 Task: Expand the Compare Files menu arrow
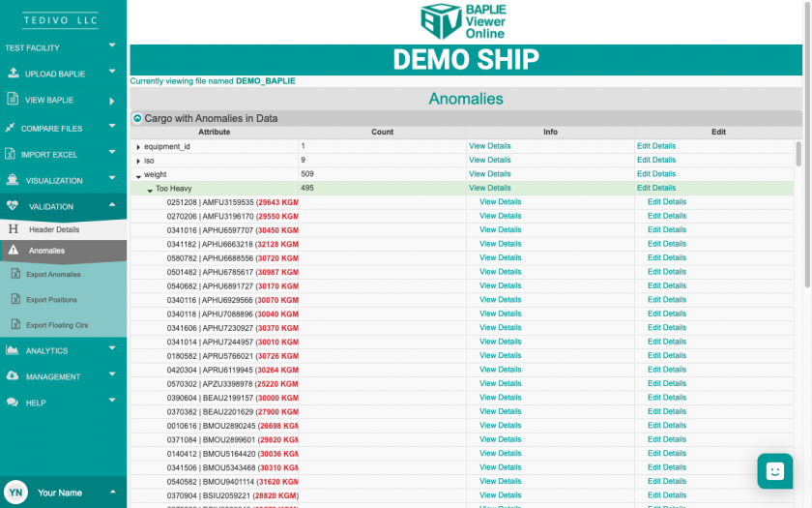tap(112, 126)
